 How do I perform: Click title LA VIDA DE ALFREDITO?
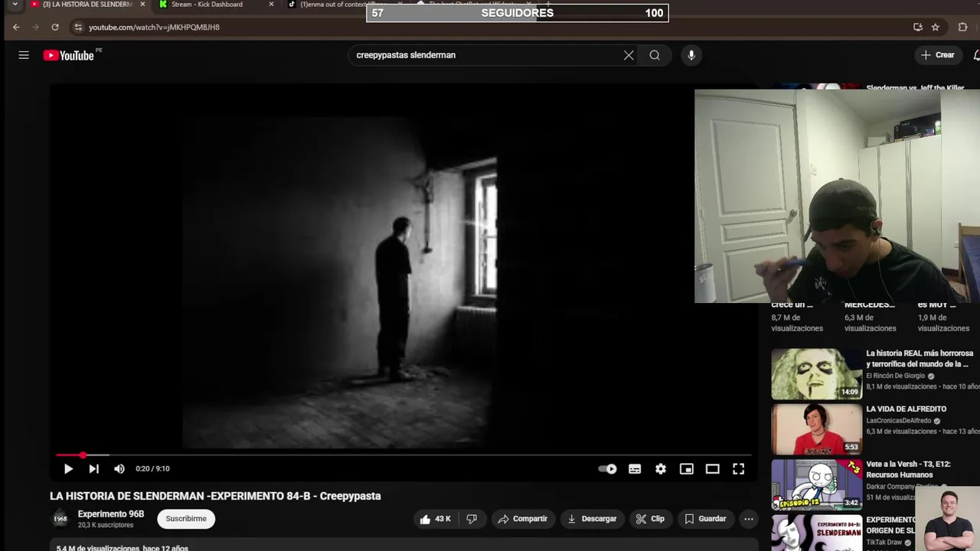point(906,409)
